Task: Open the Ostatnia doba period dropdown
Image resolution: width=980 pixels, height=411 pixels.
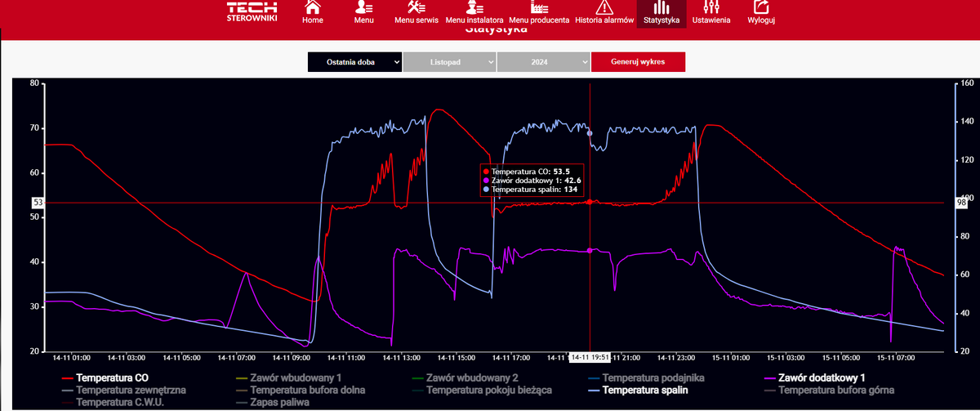Action: coord(354,62)
